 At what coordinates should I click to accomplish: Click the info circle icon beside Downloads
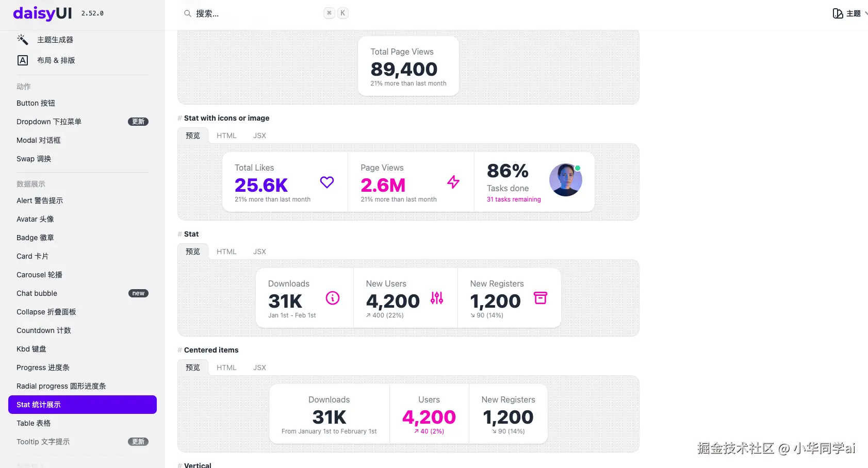[333, 298]
